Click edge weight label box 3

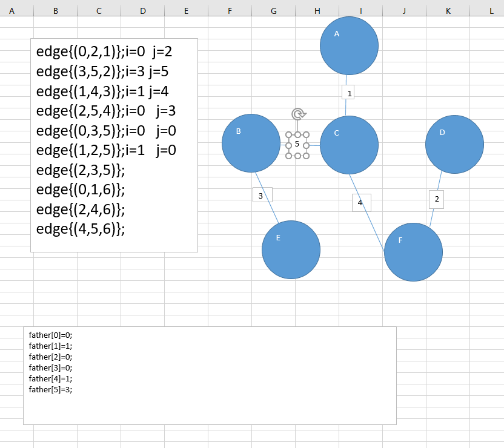pos(263,194)
